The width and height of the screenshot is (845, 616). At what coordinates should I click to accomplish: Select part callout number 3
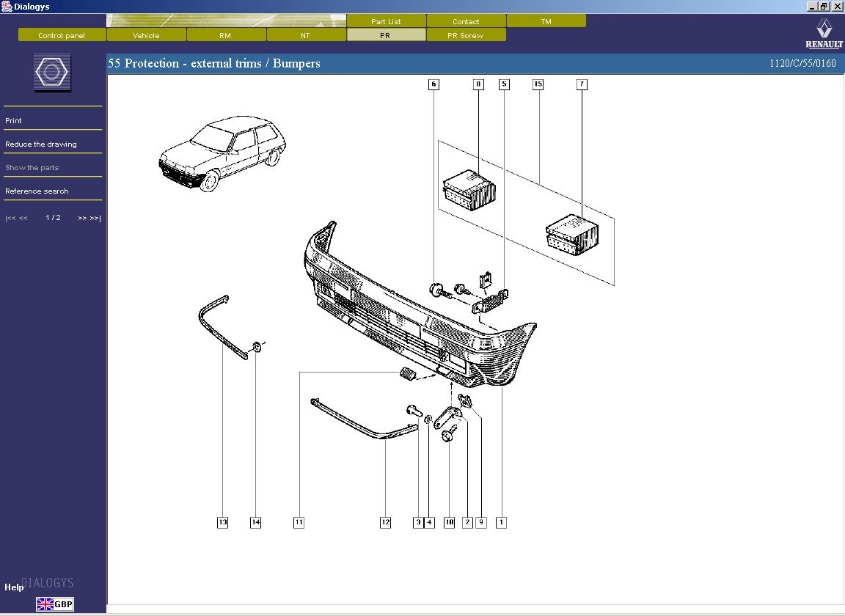(x=418, y=522)
